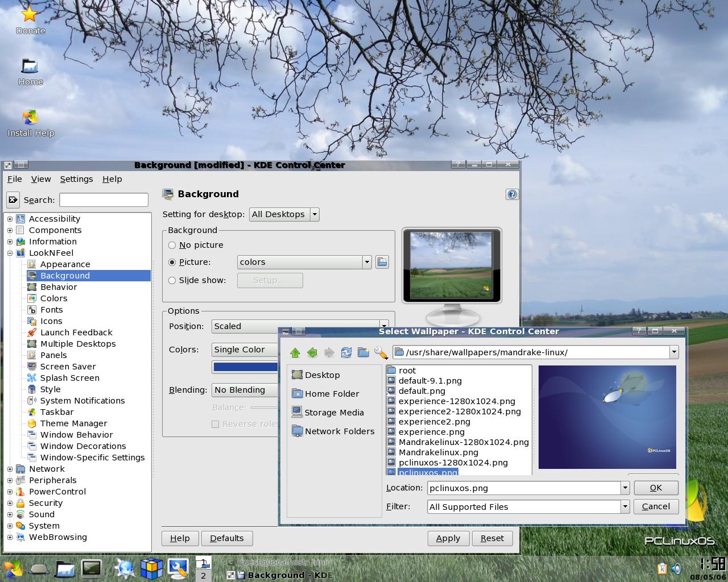Image resolution: width=728 pixels, height=582 pixels.
Task: Open the Settings menu
Action: point(76,179)
